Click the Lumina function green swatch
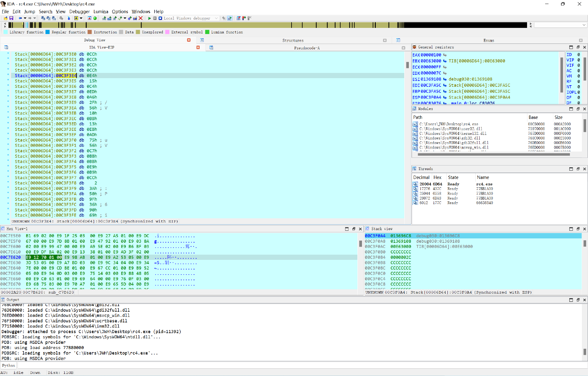The height and width of the screenshot is (376, 588). click(x=207, y=32)
